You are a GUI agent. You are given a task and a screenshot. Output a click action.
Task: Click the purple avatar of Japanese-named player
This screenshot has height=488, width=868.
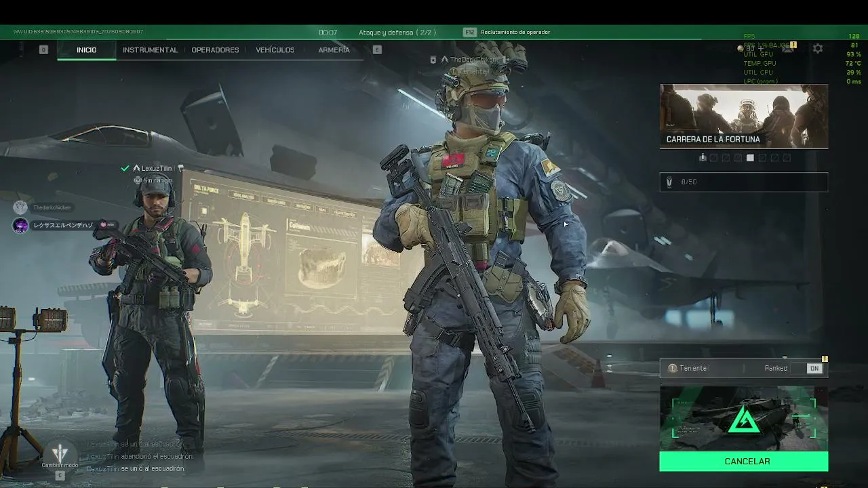pos(20,225)
